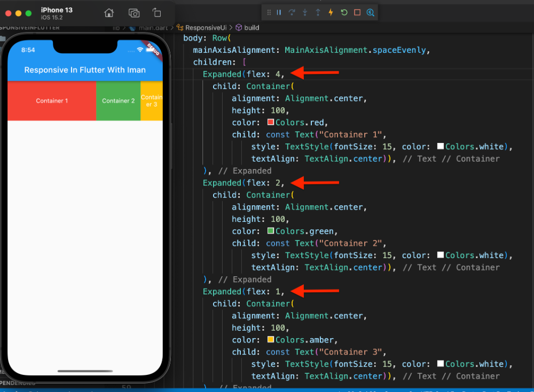
Task: Stop debugging with the red square
Action: pos(357,13)
